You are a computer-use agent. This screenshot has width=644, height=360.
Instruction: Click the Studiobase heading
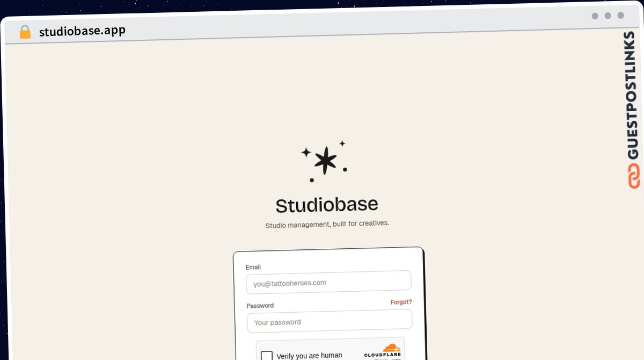327,205
